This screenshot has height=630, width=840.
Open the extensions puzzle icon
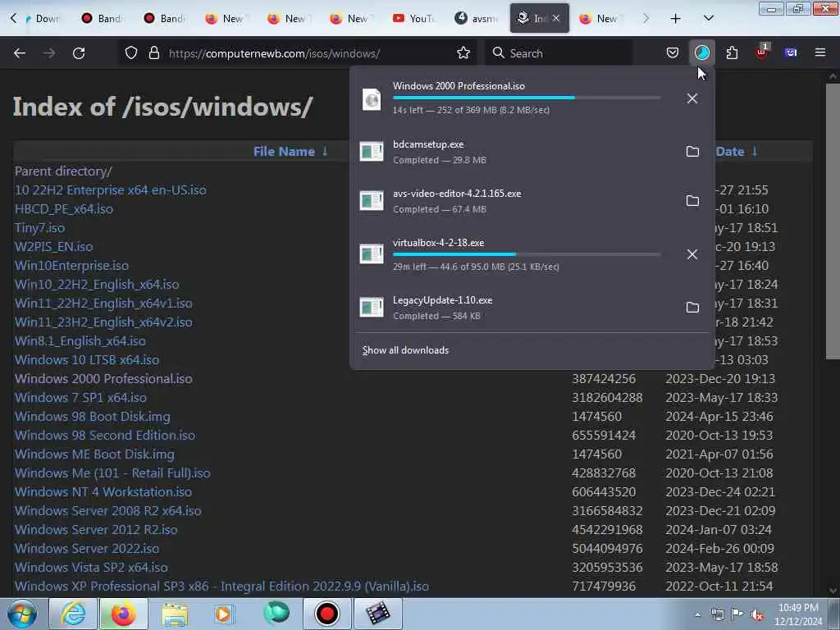click(x=732, y=52)
